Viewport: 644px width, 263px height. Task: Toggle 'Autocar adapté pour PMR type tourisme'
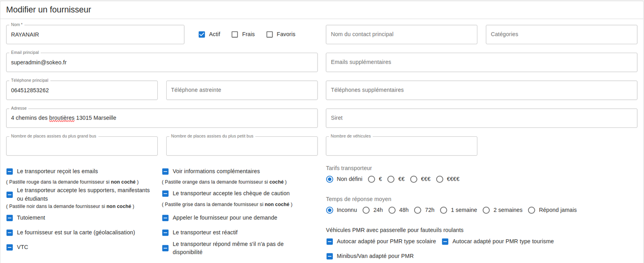(445, 242)
